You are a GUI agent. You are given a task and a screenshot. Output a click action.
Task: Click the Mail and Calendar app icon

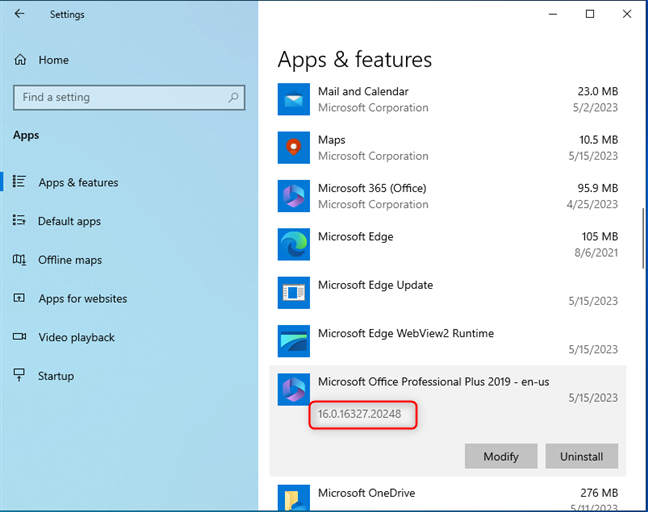[x=293, y=99]
